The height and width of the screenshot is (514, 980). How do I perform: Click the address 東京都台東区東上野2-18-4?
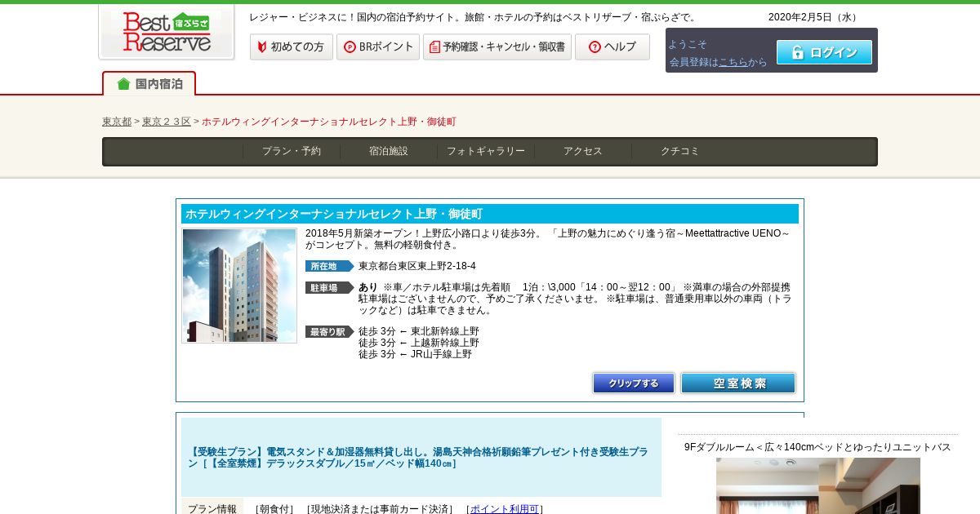click(x=417, y=266)
